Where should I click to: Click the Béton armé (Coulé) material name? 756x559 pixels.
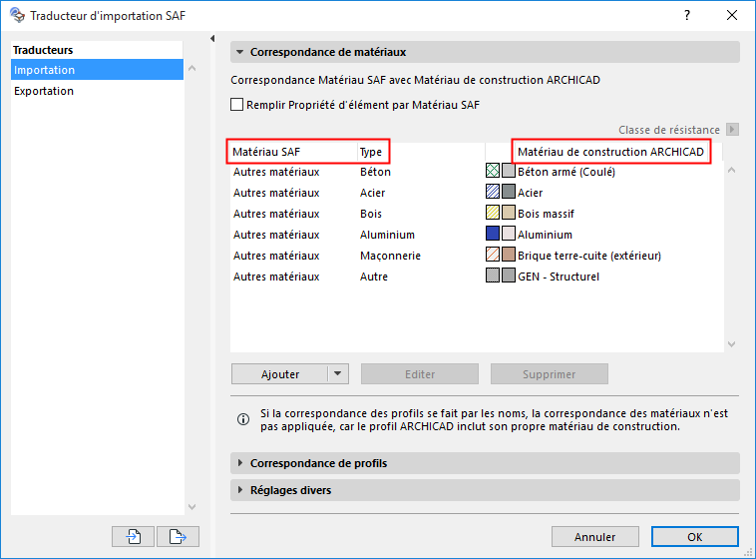(x=567, y=172)
